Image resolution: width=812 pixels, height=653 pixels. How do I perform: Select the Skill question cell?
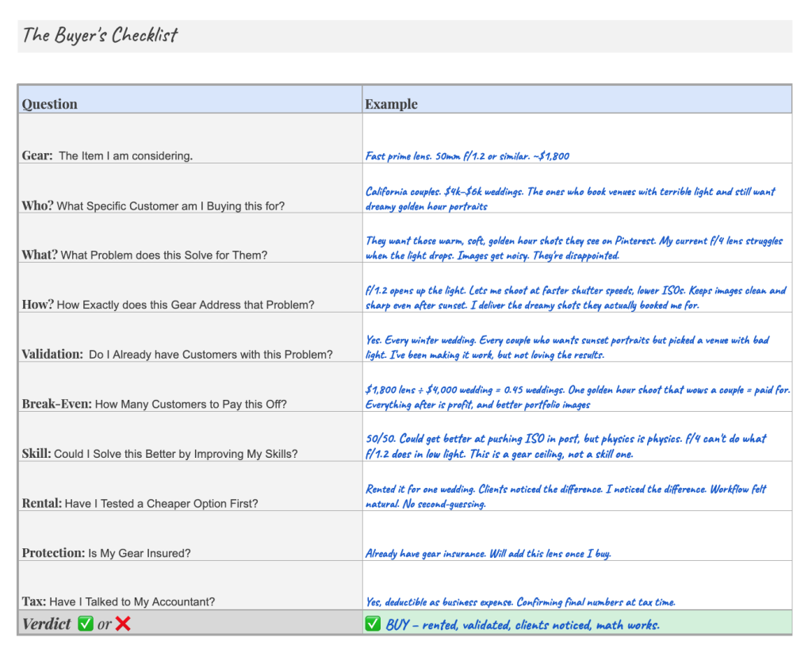(x=159, y=454)
